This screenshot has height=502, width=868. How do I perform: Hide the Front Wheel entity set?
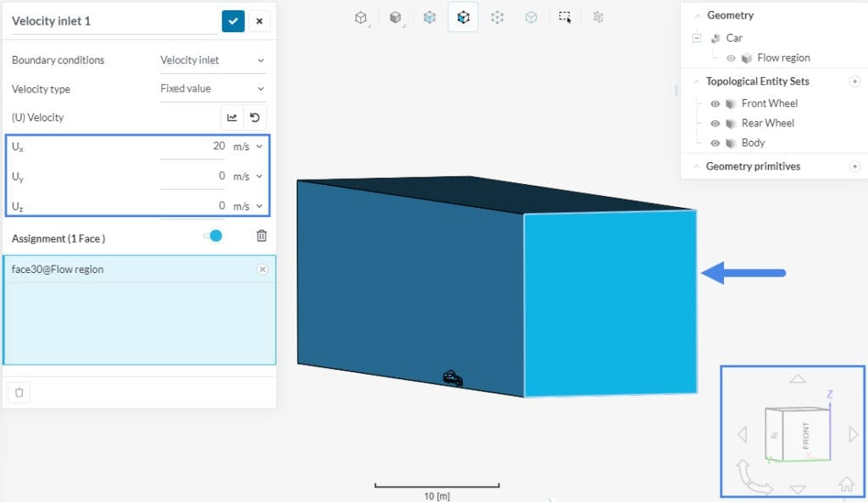(x=715, y=103)
